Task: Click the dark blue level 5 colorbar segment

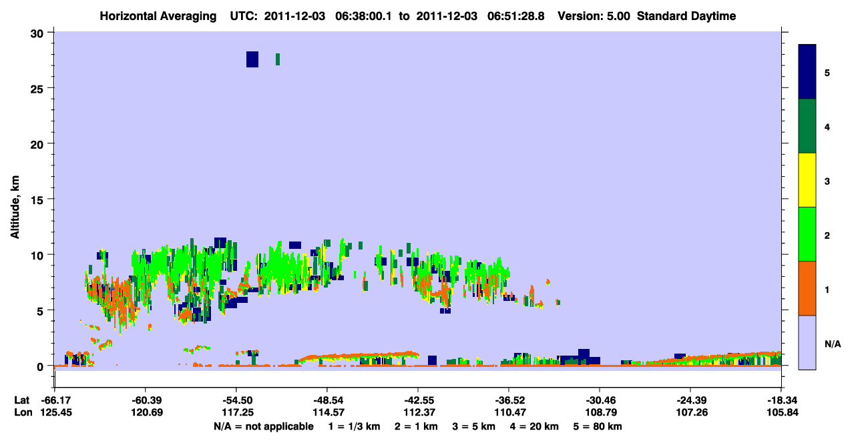Action: (807, 72)
